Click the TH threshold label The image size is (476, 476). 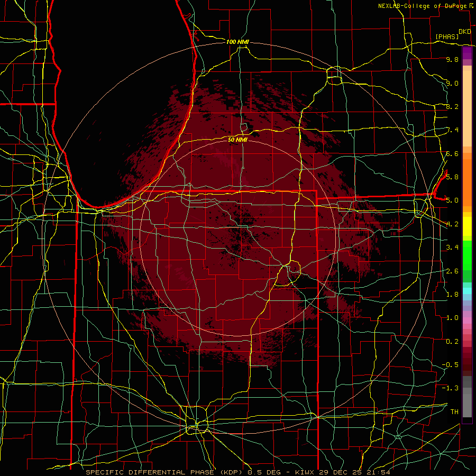(454, 412)
